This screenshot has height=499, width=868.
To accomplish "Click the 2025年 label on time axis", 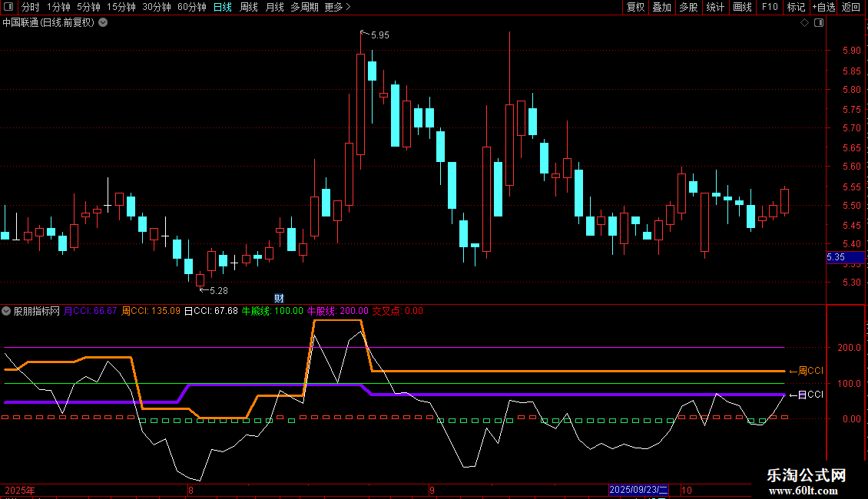I will [x=20, y=490].
